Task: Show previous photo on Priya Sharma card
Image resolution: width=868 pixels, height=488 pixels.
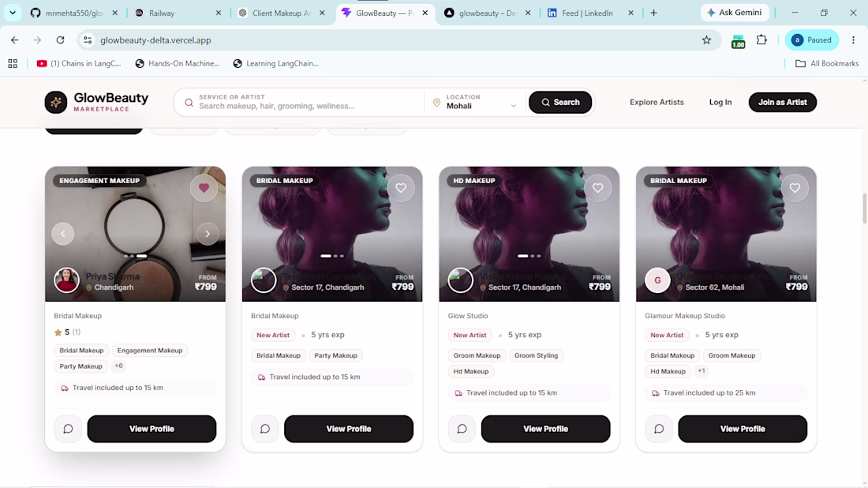Action: pyautogui.click(x=63, y=234)
